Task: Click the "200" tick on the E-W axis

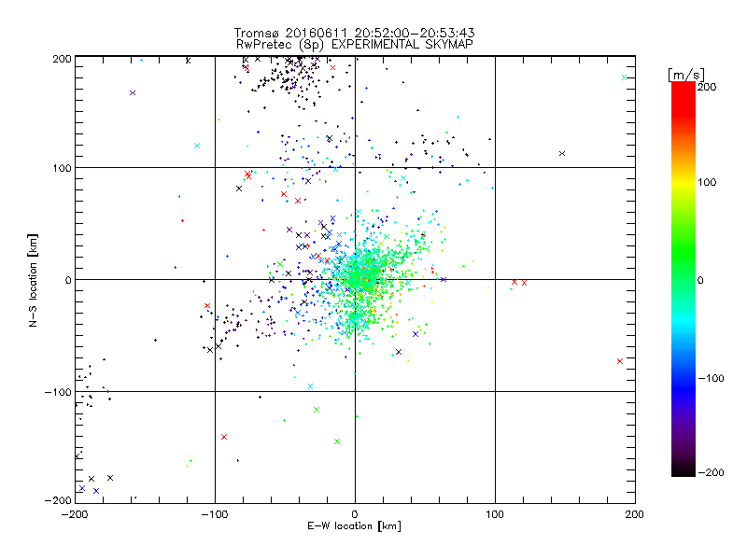Action: point(635,514)
